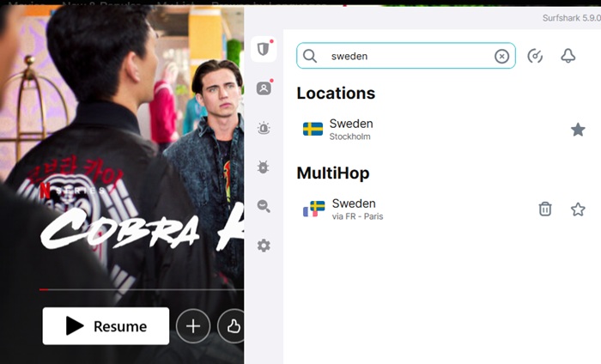Click the speed test gauge icon

pos(535,56)
